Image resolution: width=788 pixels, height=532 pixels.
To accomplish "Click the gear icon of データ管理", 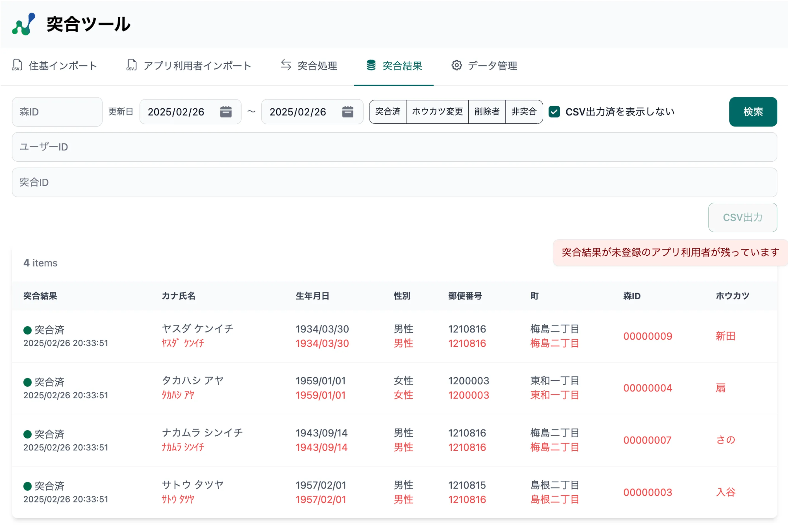I will point(456,65).
